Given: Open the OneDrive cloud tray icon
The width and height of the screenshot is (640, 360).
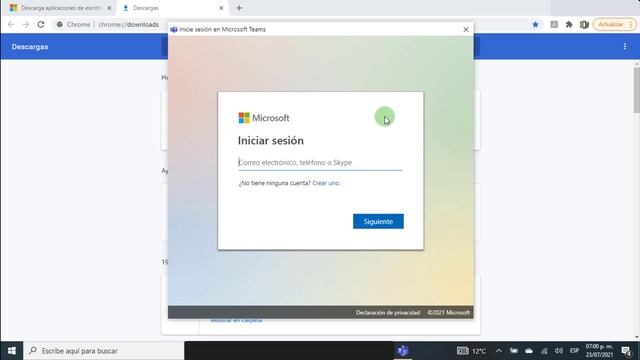Looking at the screenshot, I should click(x=529, y=351).
